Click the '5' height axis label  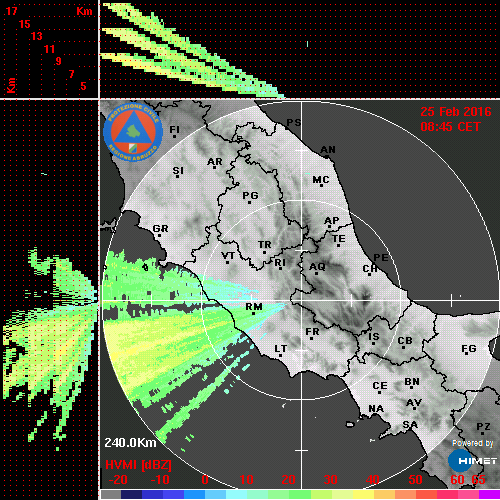point(83,86)
